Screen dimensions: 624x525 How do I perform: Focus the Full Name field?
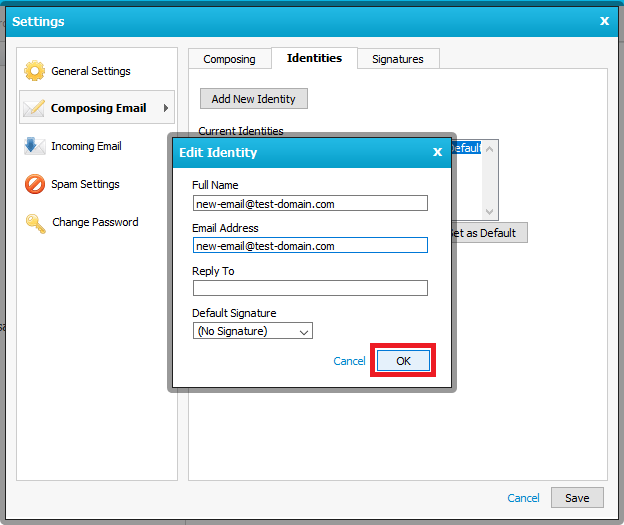pos(310,203)
